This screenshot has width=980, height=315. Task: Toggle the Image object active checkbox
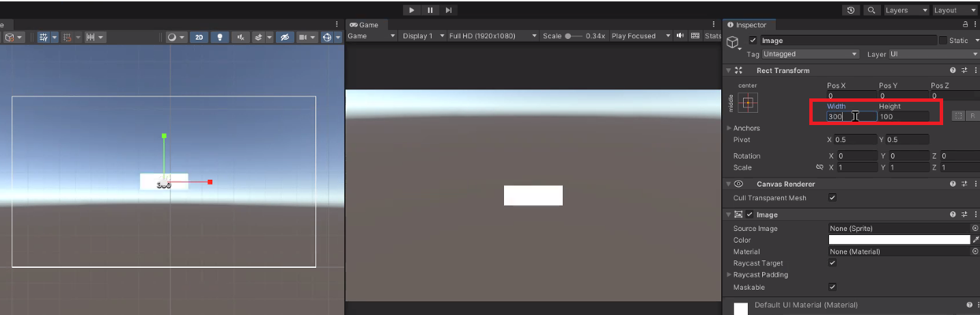click(x=753, y=40)
